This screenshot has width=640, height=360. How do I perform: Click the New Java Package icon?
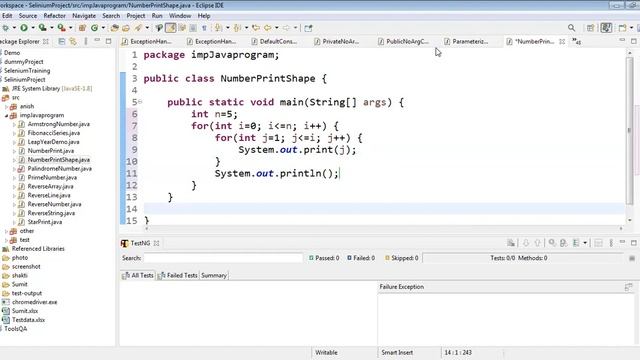click(82, 28)
